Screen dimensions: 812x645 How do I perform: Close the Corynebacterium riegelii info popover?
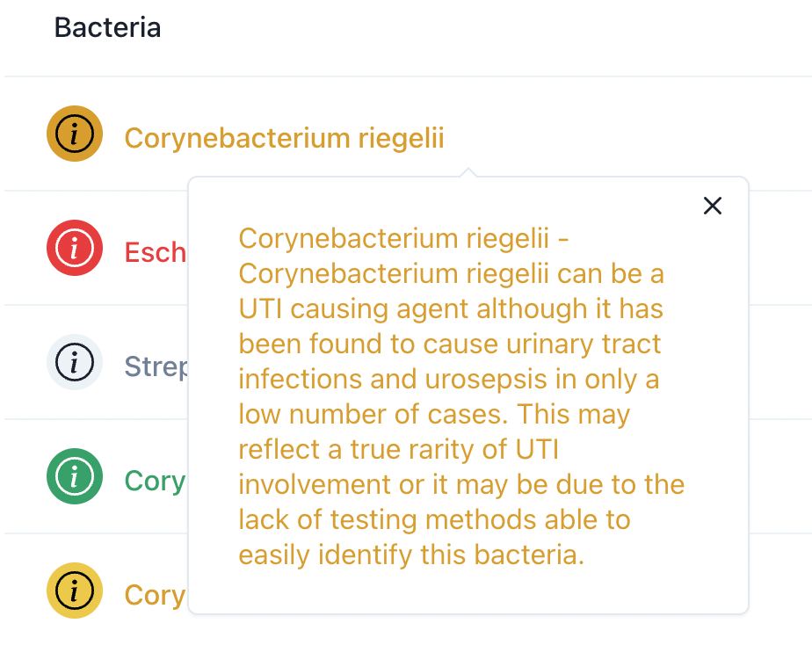pyautogui.click(x=713, y=206)
